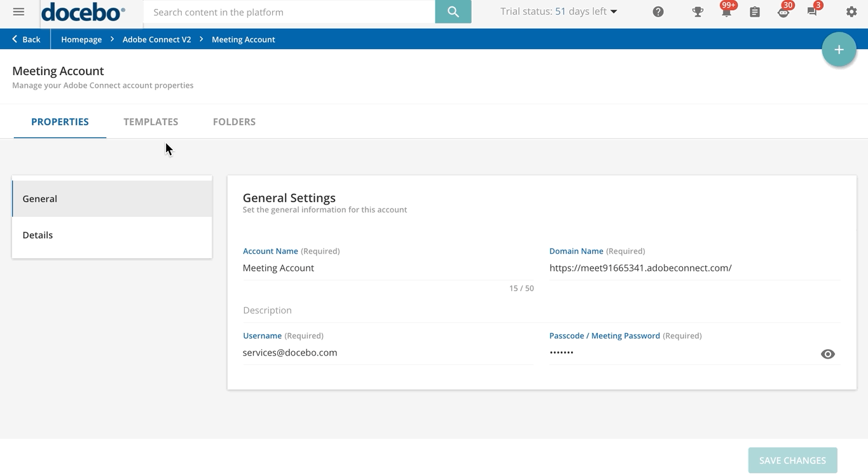
Task: Click the Meeting Account page title
Action: [x=58, y=71]
